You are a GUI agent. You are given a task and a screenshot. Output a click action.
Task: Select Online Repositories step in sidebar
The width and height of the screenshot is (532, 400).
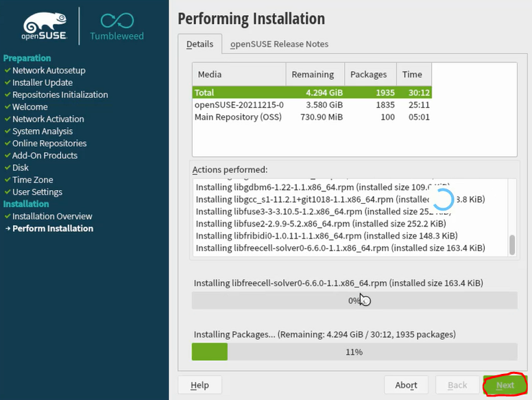[x=49, y=143]
